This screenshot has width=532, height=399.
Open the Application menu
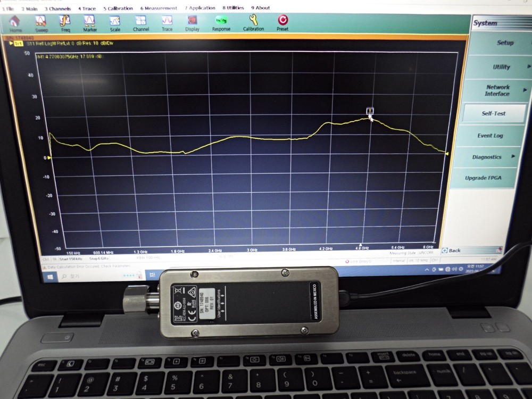tap(200, 8)
